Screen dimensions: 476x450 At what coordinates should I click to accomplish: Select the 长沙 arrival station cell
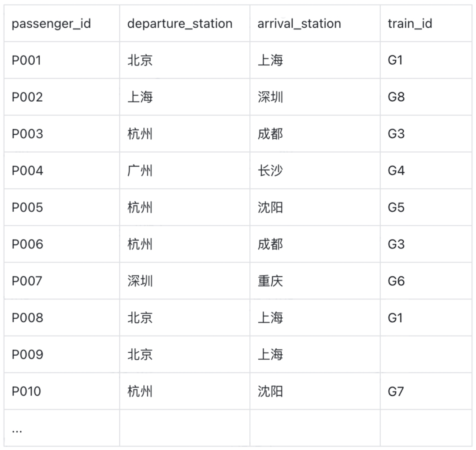tap(270, 171)
